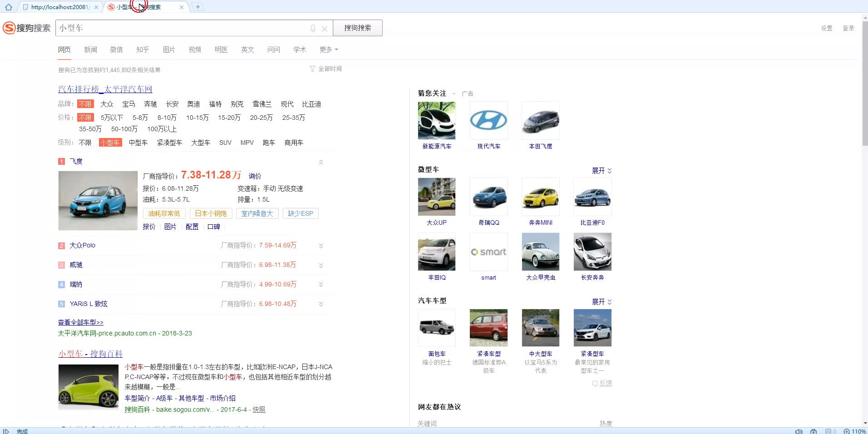Open the blue 飞度 car image
This screenshot has height=434, width=868.
[98, 201]
